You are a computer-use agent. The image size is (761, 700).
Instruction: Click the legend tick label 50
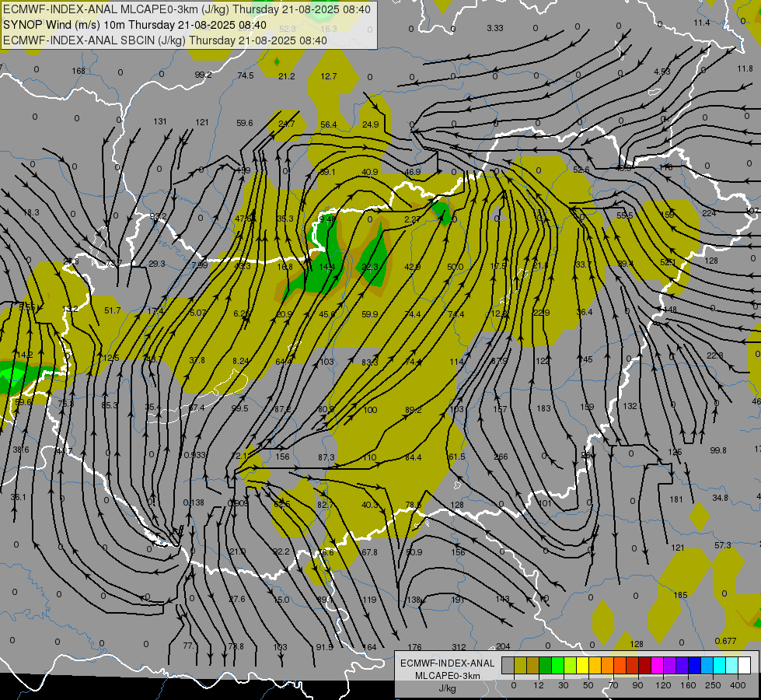pos(588,685)
